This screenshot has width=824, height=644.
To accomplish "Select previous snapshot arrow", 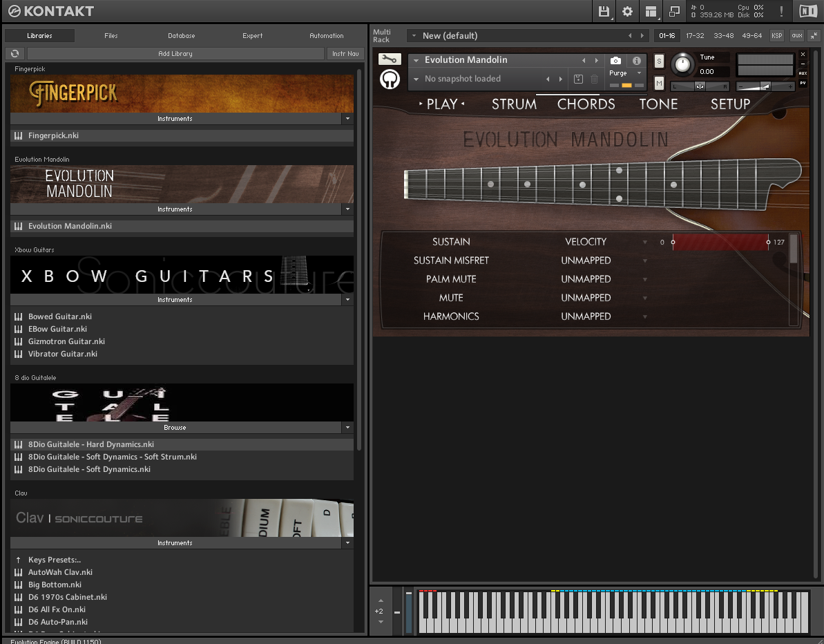I will (x=548, y=79).
